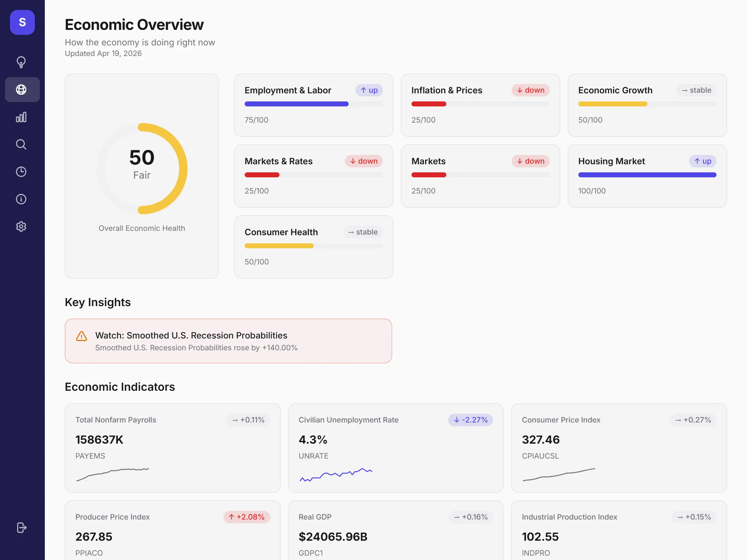Click the Civilian Unemployment Rate title

[348, 420]
